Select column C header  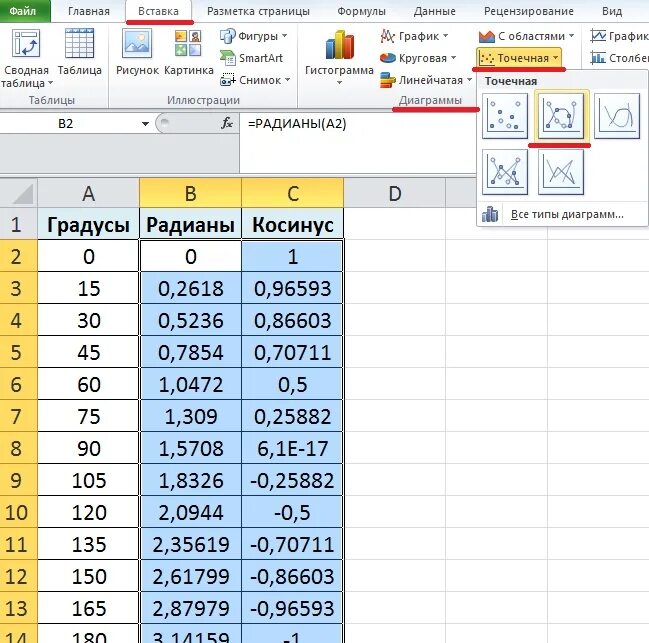293,193
